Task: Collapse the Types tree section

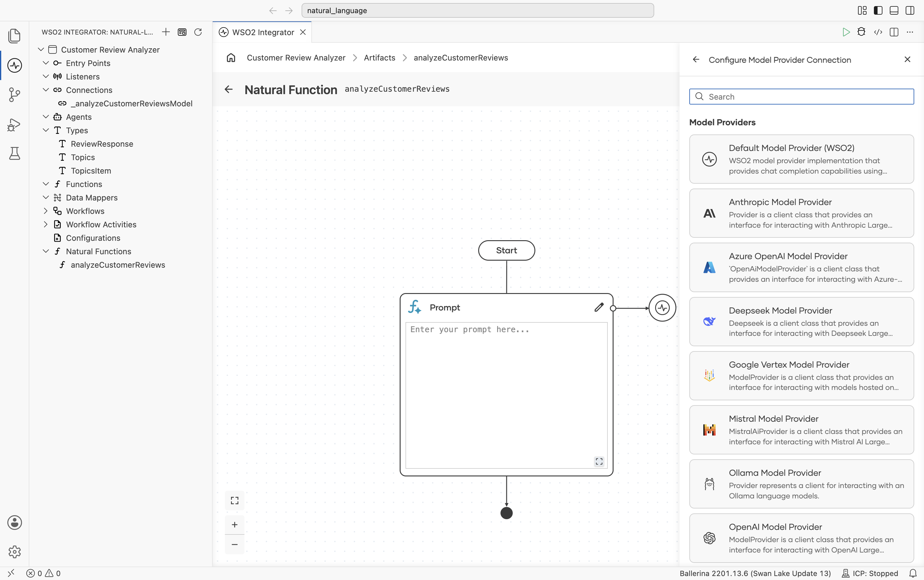Action: coord(46,130)
